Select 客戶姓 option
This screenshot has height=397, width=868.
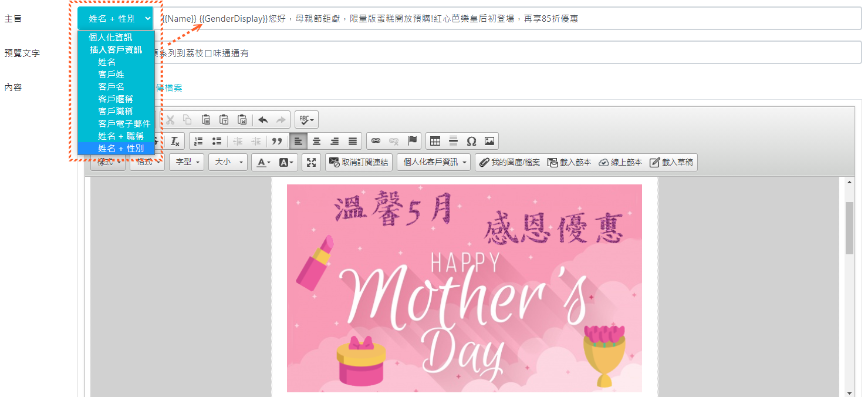(116, 74)
